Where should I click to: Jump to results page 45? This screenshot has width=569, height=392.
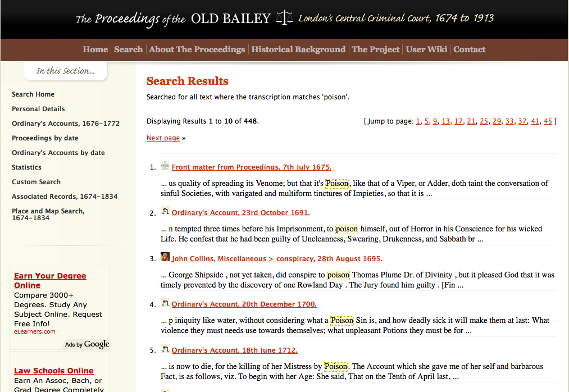click(548, 121)
